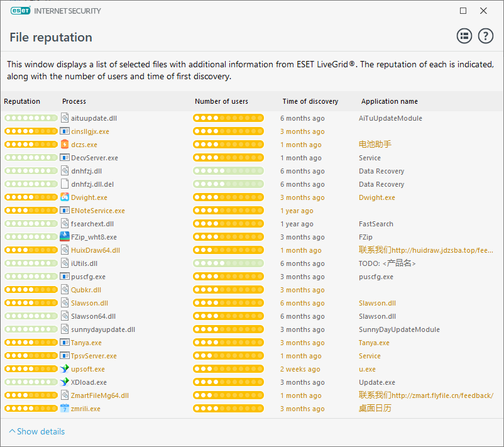Viewport: 504px width, 447px height.
Task: Select the fsearchext.dll file icon
Action: pos(65,223)
